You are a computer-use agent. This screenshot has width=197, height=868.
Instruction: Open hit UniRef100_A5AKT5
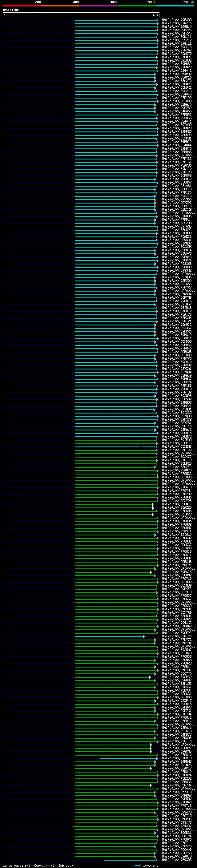tap(177, 54)
